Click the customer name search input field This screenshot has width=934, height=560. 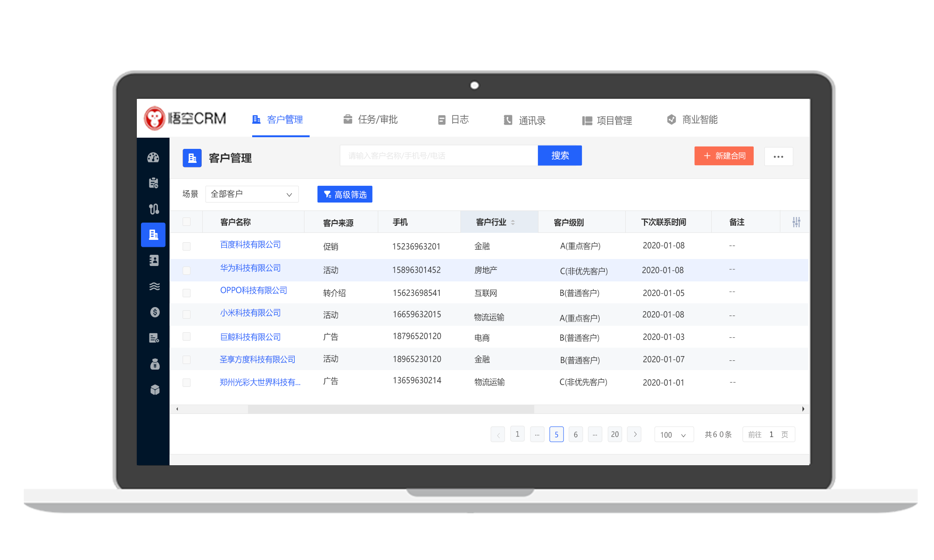click(438, 156)
